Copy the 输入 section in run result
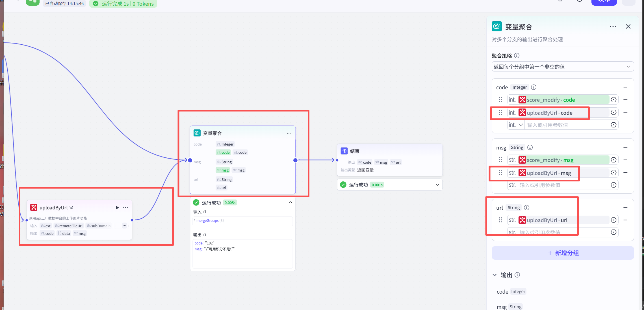Screen dimensions: 644x310 205,212
